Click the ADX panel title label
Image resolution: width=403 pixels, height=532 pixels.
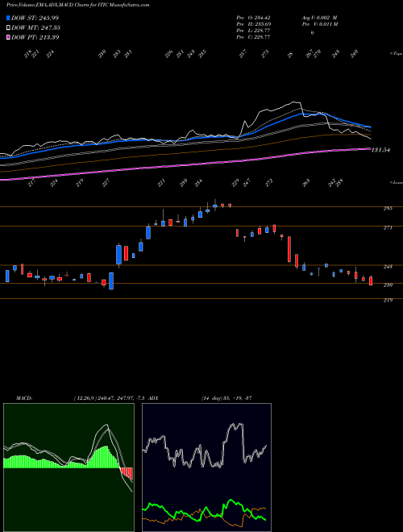[x=153, y=398]
